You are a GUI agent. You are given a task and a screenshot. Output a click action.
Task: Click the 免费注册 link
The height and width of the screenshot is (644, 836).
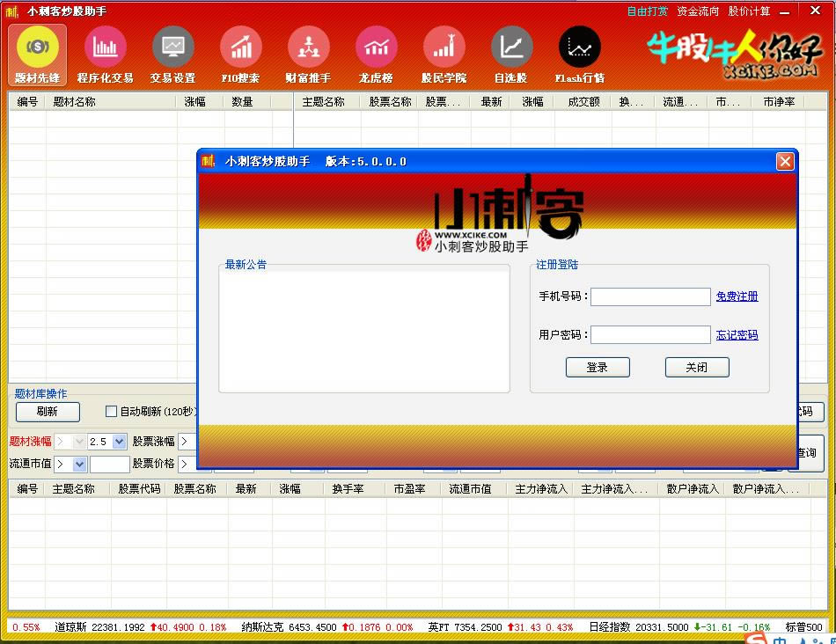737,296
